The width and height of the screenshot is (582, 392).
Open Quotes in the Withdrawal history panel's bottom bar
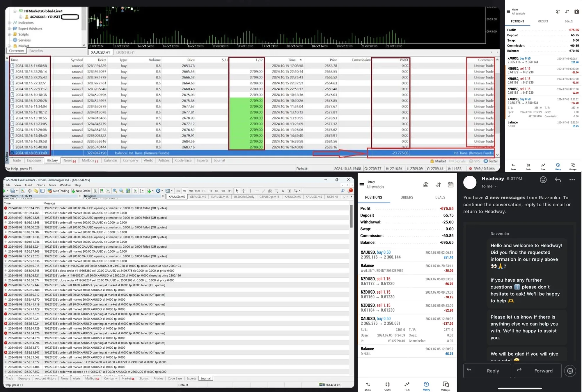(x=368, y=386)
